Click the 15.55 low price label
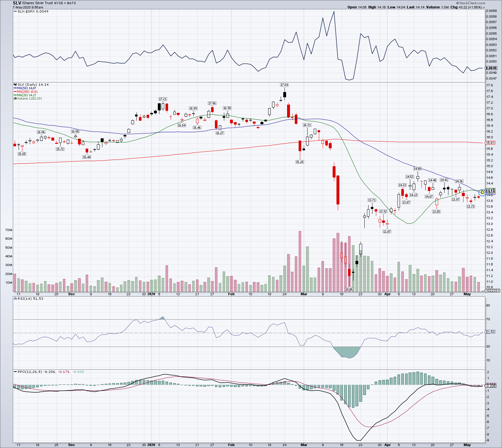The width and height of the screenshot is (502, 448). click(x=22, y=154)
